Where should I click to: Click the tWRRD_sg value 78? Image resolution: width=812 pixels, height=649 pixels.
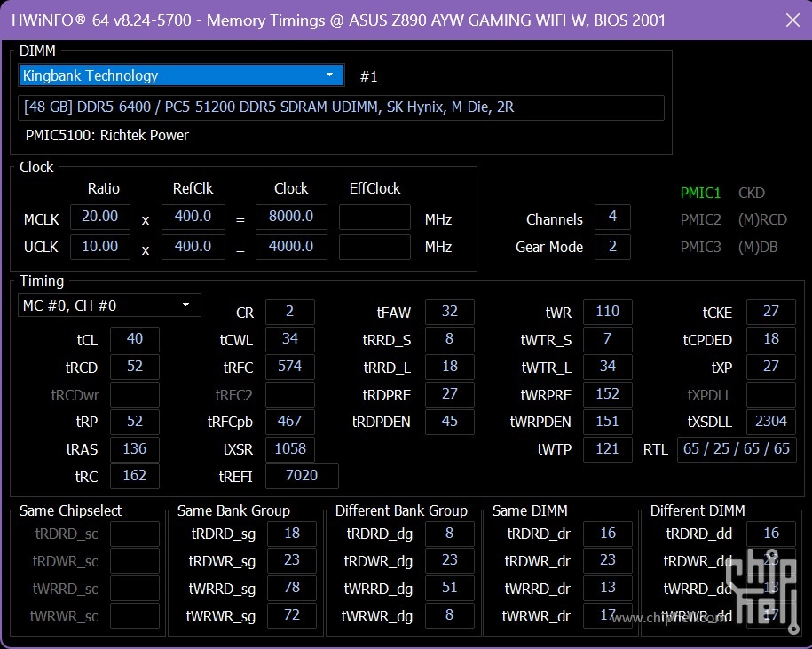pyautogui.click(x=292, y=588)
